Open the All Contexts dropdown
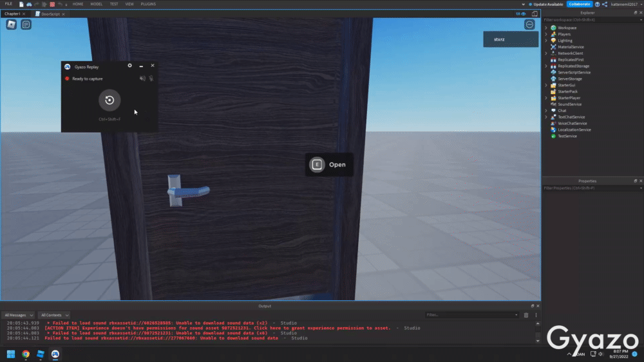This screenshot has height=362, width=644. [x=55, y=315]
